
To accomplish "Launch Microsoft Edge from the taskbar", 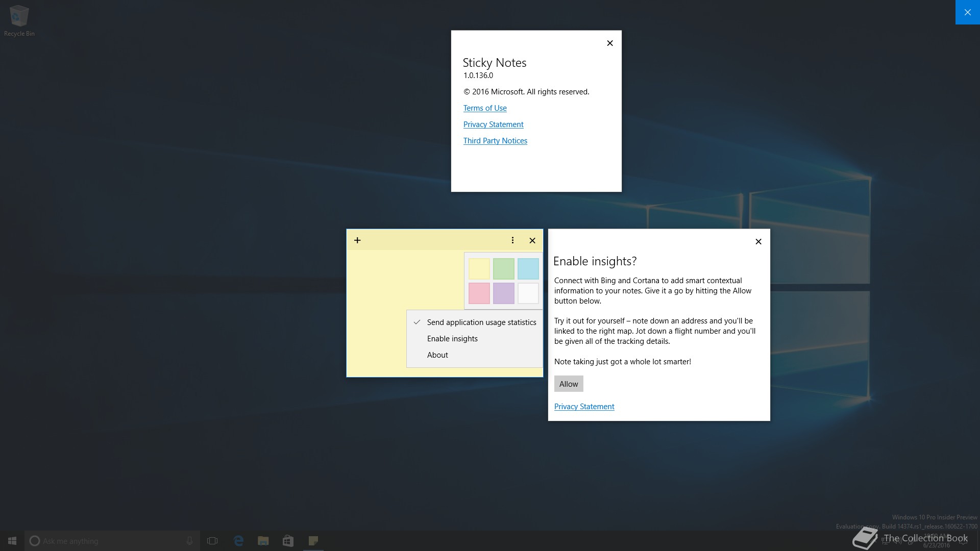I will click(x=238, y=541).
